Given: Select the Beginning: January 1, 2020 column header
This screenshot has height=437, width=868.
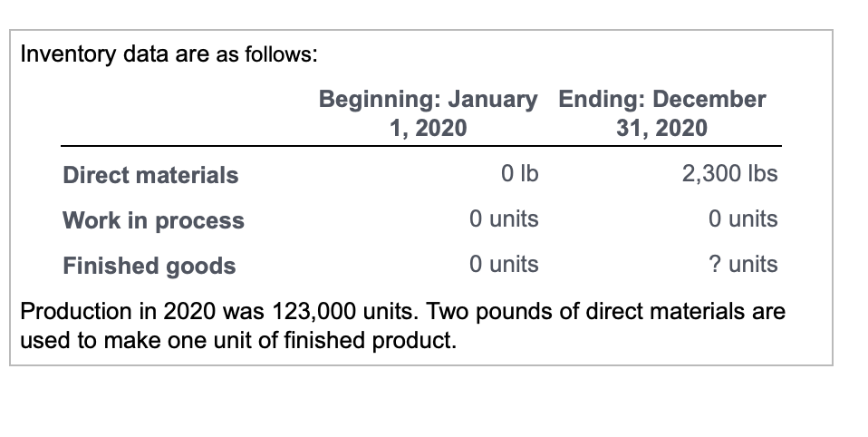Looking at the screenshot, I should pos(428,113).
